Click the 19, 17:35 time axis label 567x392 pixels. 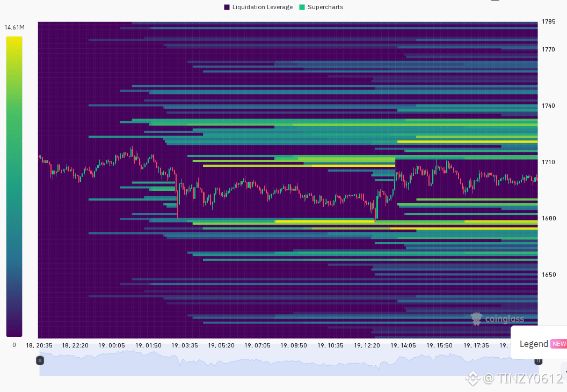[x=476, y=345]
